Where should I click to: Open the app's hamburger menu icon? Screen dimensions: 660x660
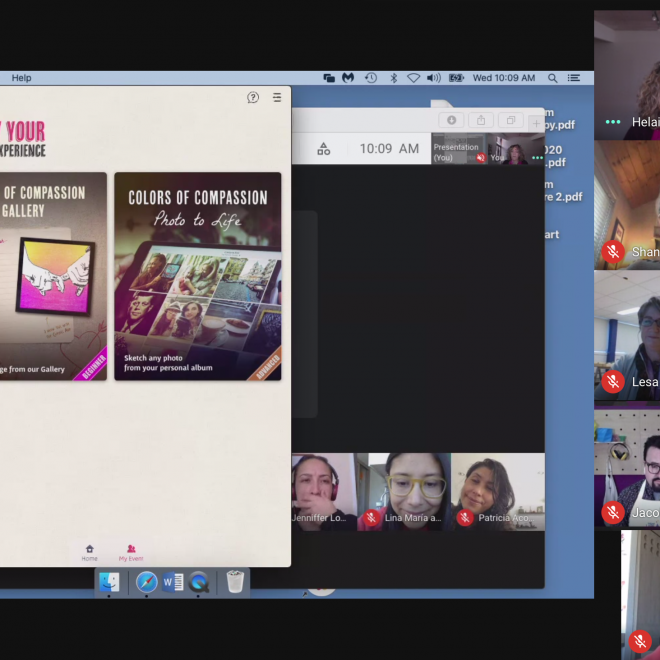[x=277, y=97]
